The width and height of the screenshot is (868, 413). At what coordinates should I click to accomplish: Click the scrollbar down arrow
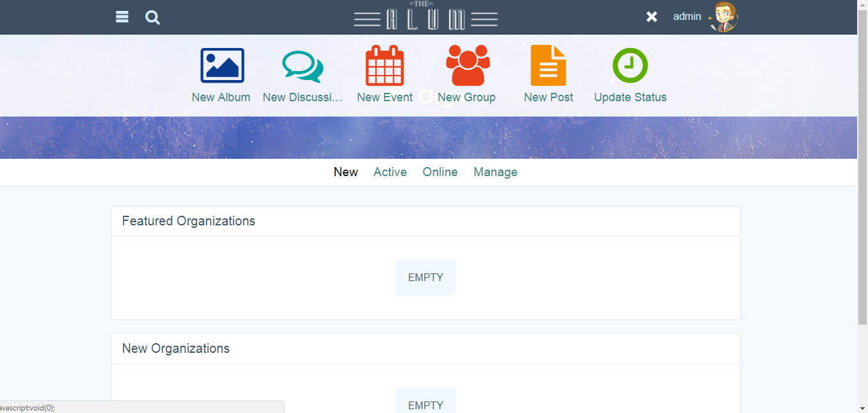click(862, 407)
